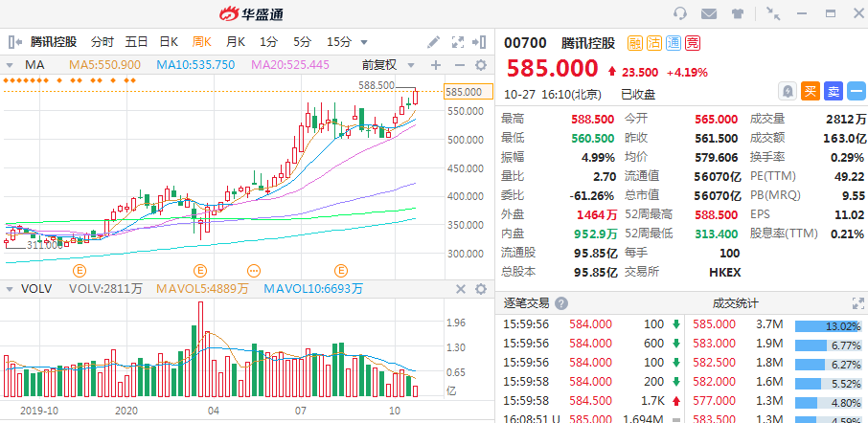Click second earnings E marker near 04
Viewport: 868px width, 423px height.
click(200, 271)
